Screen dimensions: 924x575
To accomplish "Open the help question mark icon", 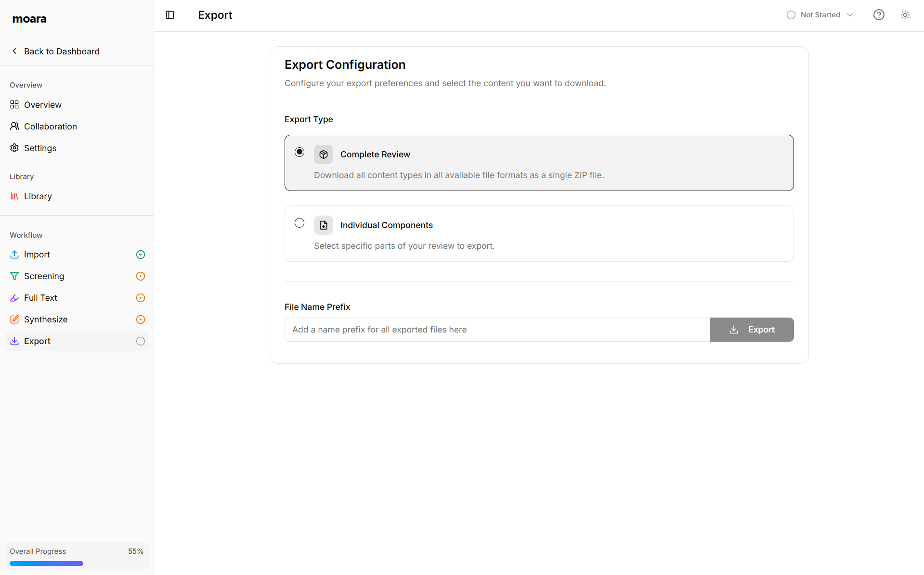I will (x=879, y=14).
